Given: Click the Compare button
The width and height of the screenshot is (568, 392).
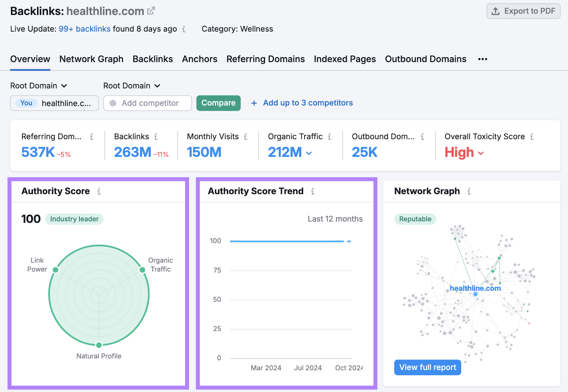Looking at the screenshot, I should (x=218, y=103).
